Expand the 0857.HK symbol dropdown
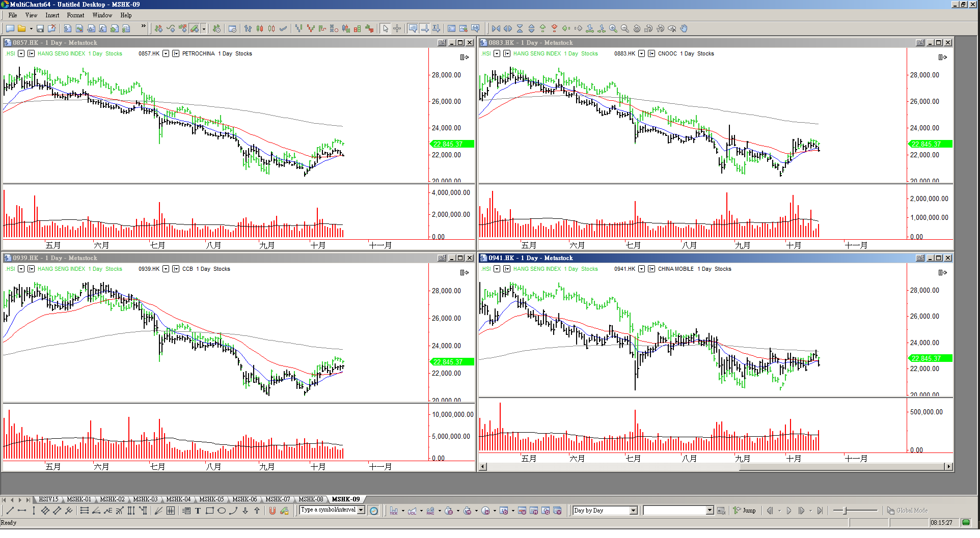Viewport: 980px width, 538px height. [166, 53]
